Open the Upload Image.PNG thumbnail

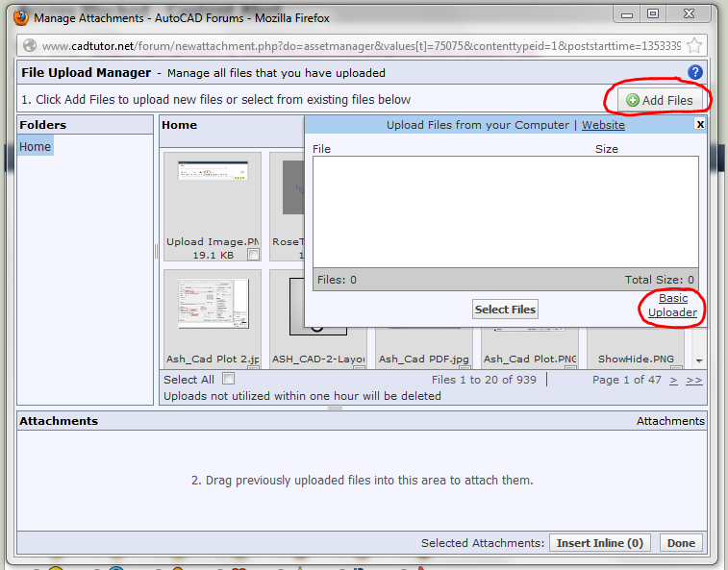click(x=213, y=170)
